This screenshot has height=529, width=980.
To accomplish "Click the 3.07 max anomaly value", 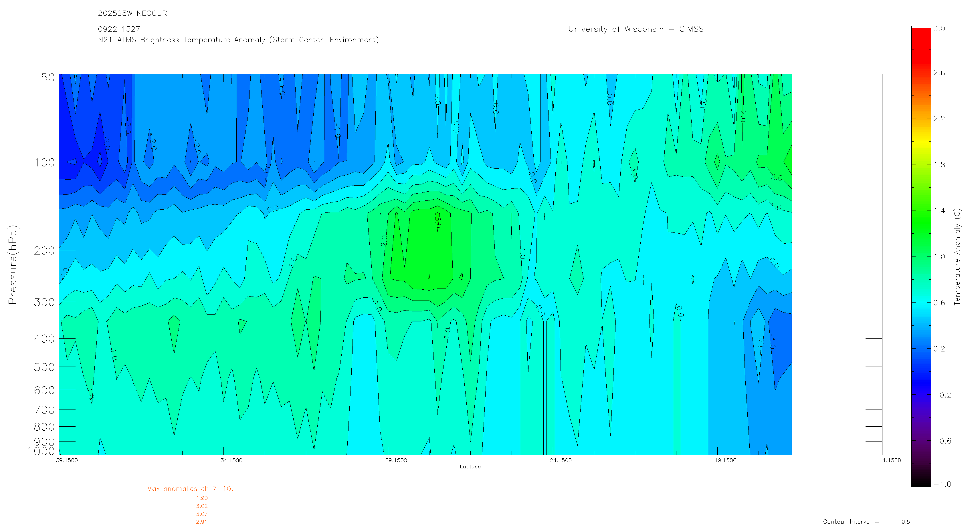I will pyautogui.click(x=202, y=514).
